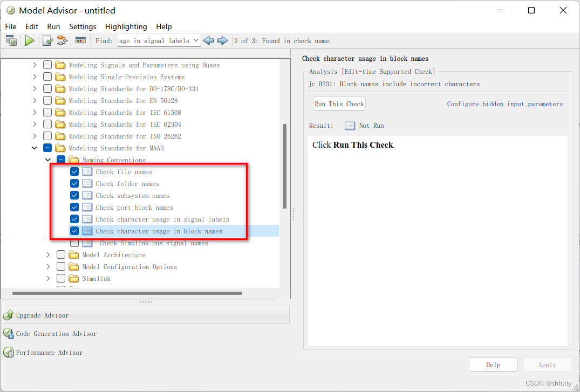580x392 pixels.
Task: Expand the Model Architecture node
Action: click(x=48, y=255)
